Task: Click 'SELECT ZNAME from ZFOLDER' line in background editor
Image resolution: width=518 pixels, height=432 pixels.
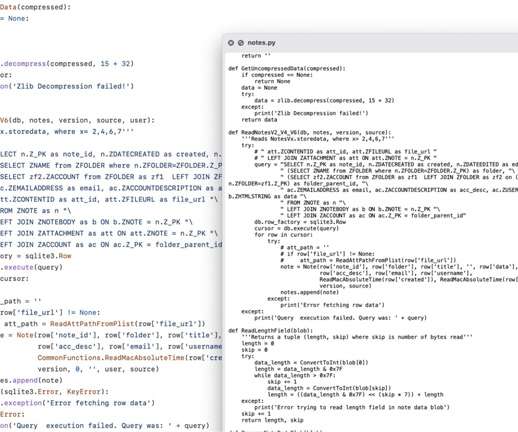Action: (111, 165)
